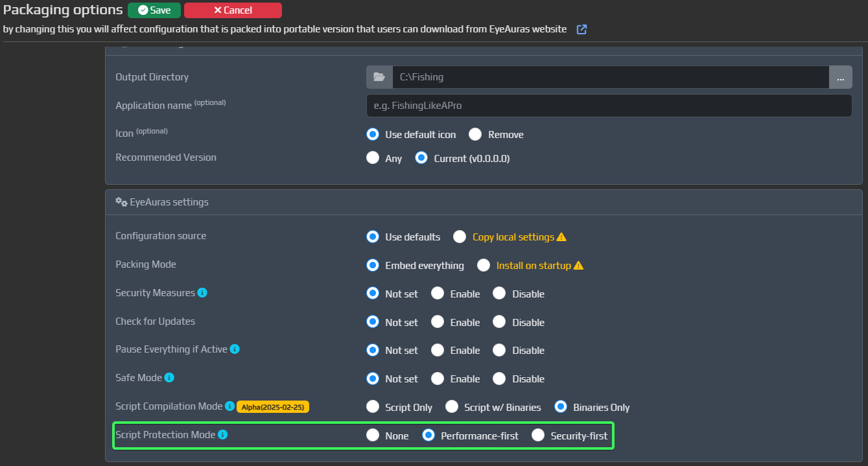Set Safe Mode to Not set
The height and width of the screenshot is (466, 868).
click(373, 379)
